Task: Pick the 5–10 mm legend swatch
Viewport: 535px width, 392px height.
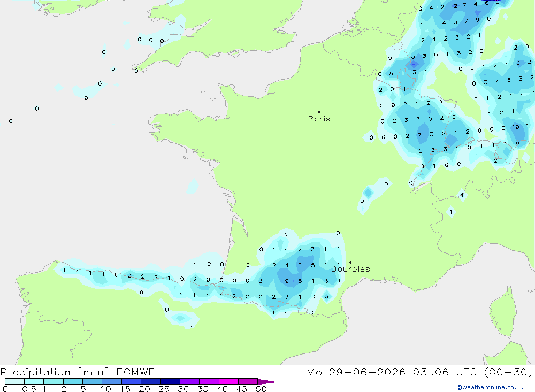Action: pos(93,381)
